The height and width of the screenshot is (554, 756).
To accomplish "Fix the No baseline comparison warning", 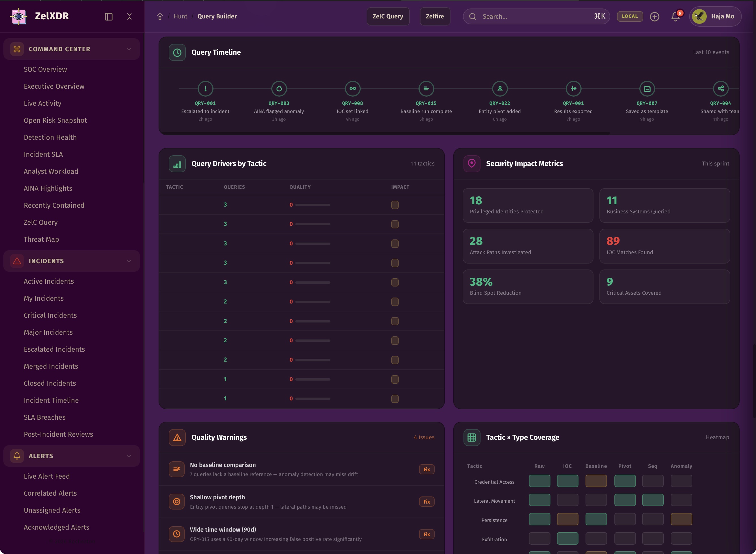I will 426,470.
